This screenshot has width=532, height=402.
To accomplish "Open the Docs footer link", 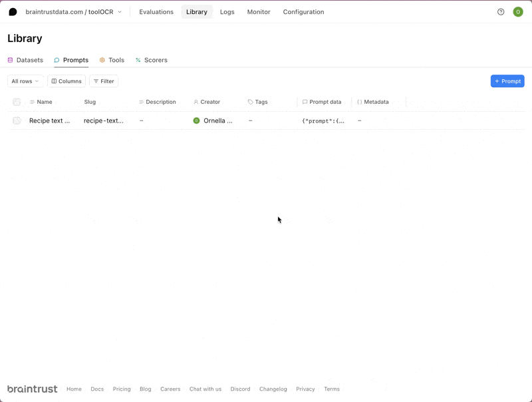I will point(97,389).
